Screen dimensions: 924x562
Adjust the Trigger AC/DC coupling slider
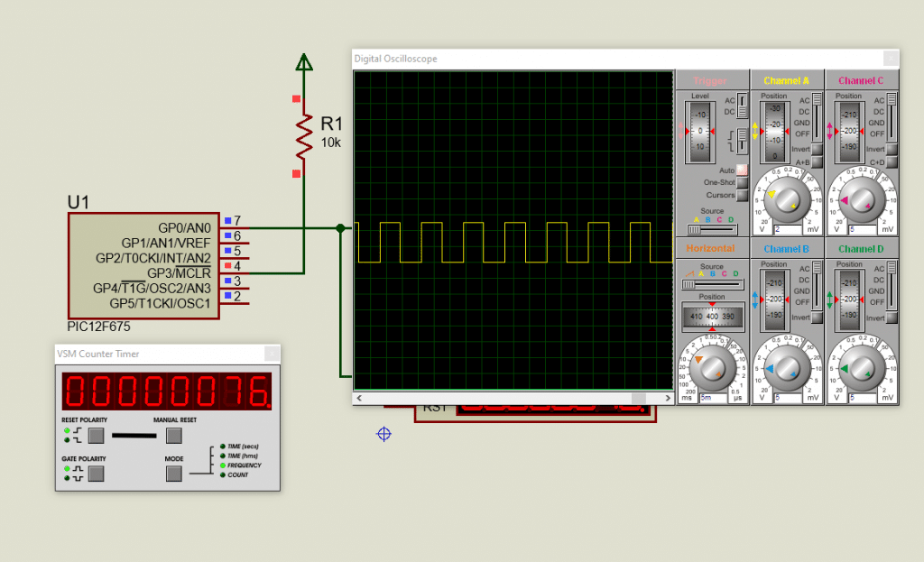(x=742, y=106)
